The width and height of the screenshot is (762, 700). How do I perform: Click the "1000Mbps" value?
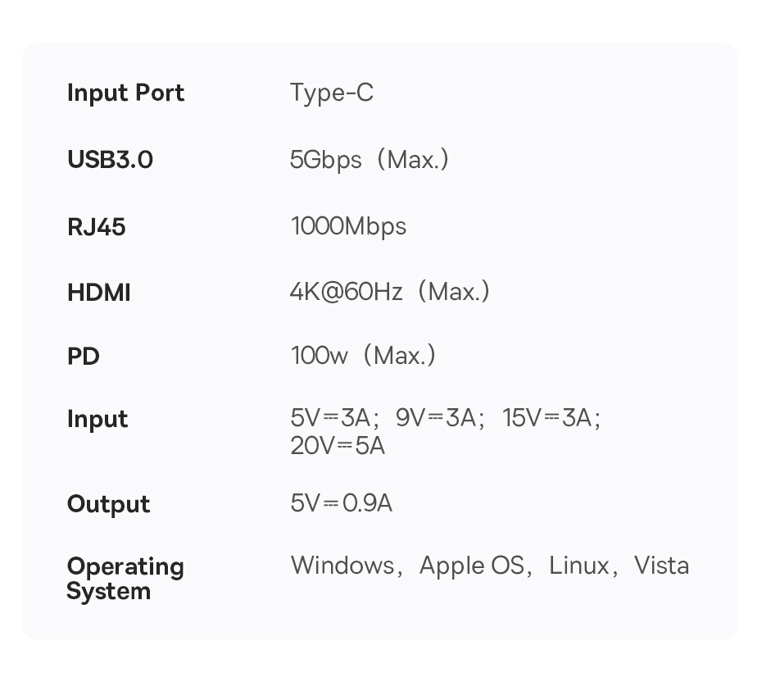[348, 226]
